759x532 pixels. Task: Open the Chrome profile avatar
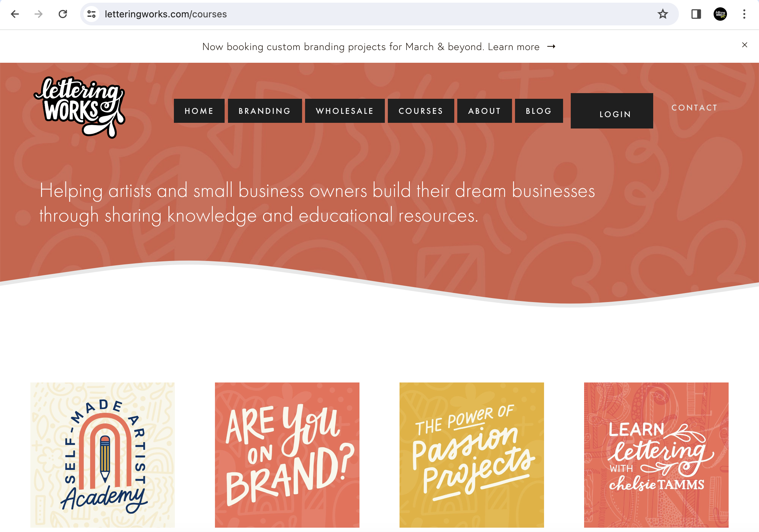[720, 14]
